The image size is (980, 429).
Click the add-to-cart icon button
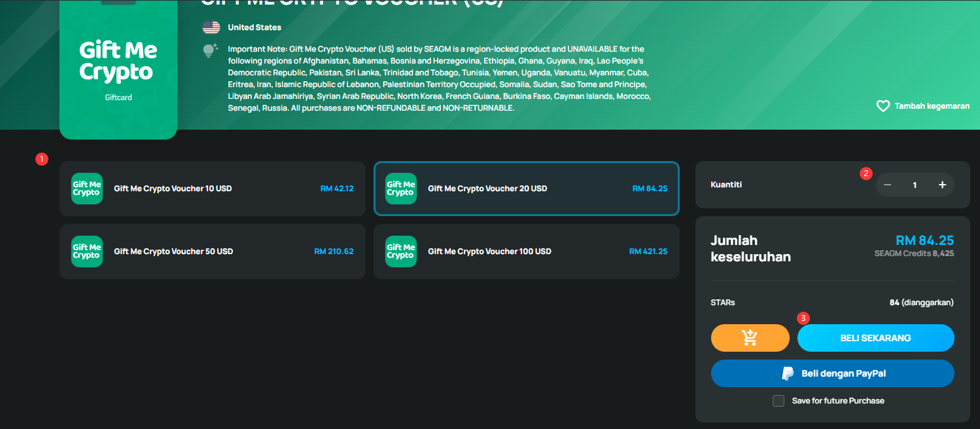pyautogui.click(x=750, y=338)
